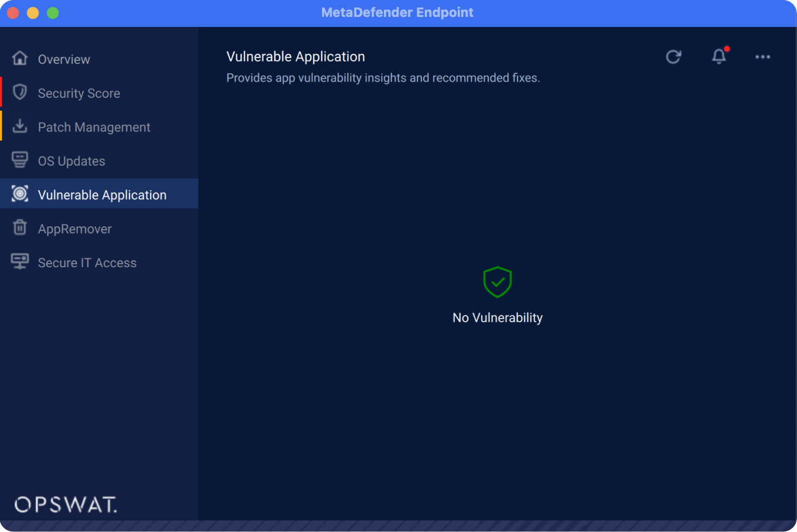Screen dimensions: 797x532
Task: Go to the Security Score label
Action: click(x=79, y=93)
